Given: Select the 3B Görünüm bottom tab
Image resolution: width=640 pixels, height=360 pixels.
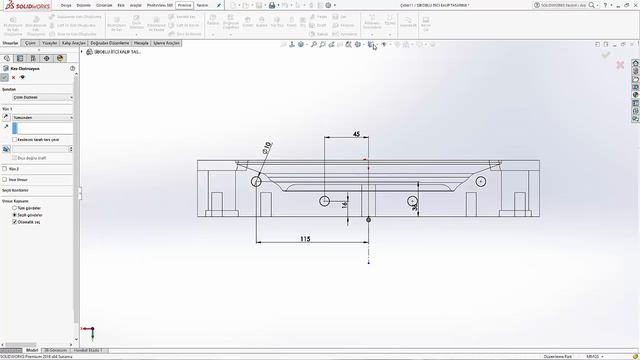Looking at the screenshot, I should tap(55, 350).
